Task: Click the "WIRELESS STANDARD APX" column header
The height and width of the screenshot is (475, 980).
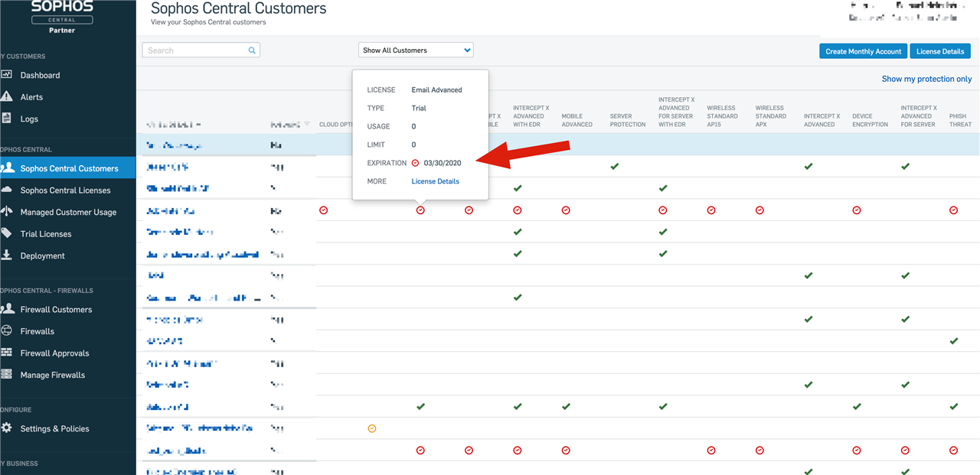Action: coord(771,116)
